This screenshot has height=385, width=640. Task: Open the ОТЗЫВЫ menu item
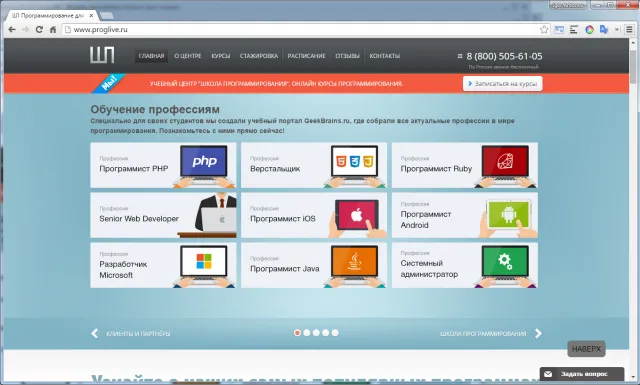pos(347,56)
